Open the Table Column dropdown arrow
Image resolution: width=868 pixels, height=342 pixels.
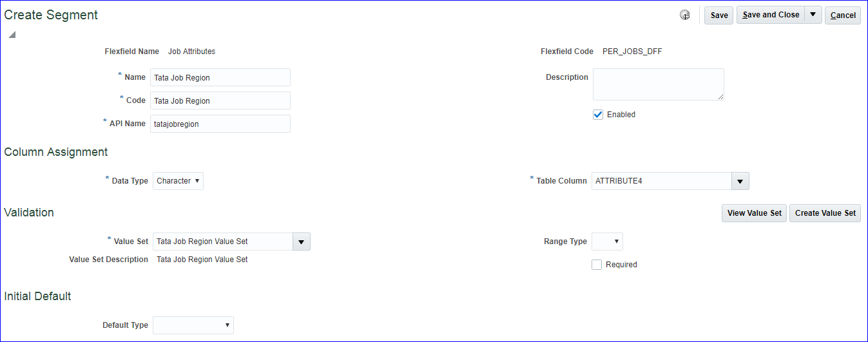click(740, 182)
